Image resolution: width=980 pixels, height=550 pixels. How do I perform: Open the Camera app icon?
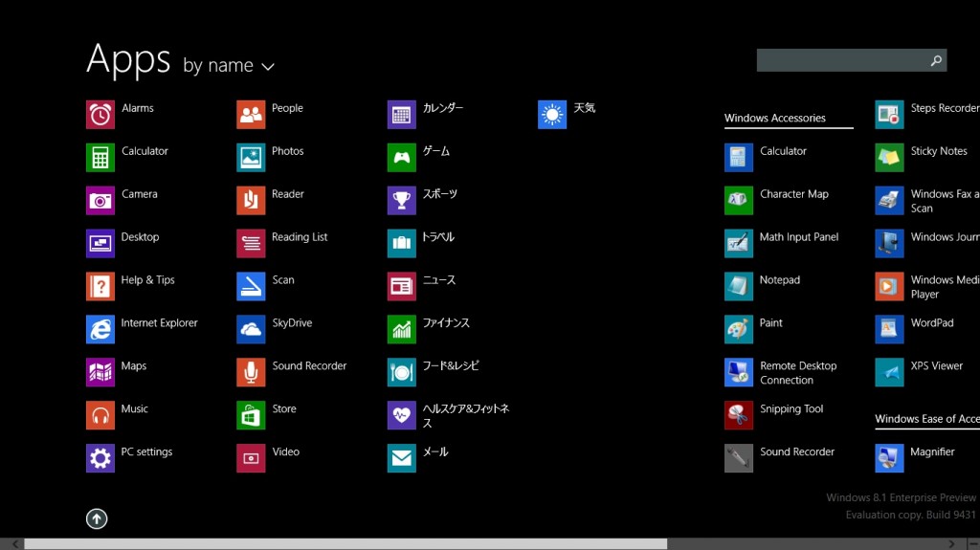coord(100,201)
